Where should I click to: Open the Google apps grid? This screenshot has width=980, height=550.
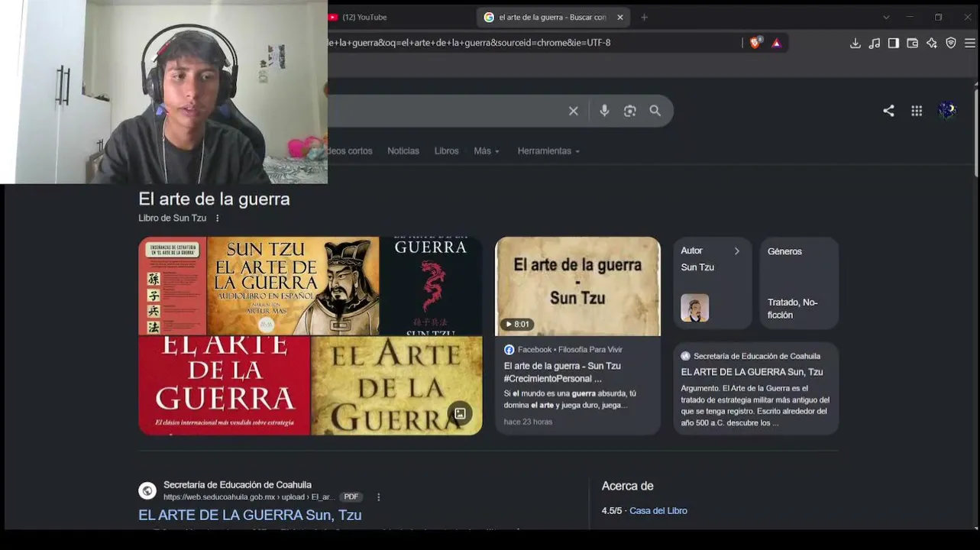coord(917,111)
